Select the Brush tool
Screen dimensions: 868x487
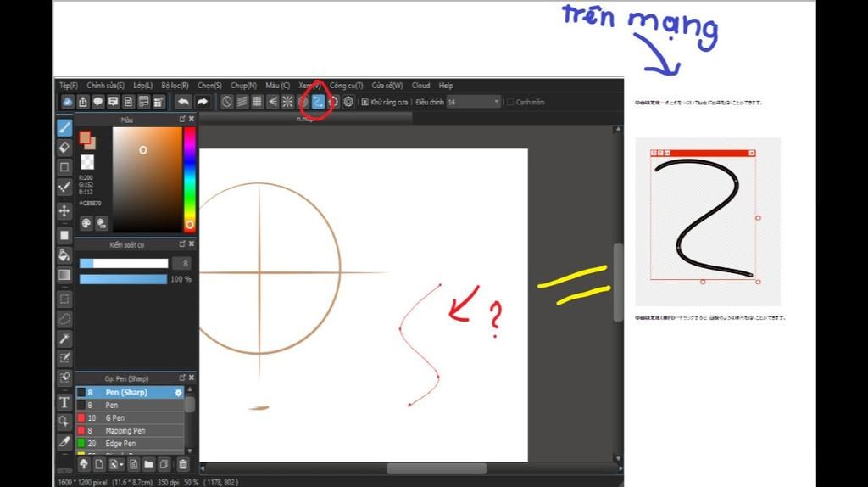pyautogui.click(x=64, y=127)
